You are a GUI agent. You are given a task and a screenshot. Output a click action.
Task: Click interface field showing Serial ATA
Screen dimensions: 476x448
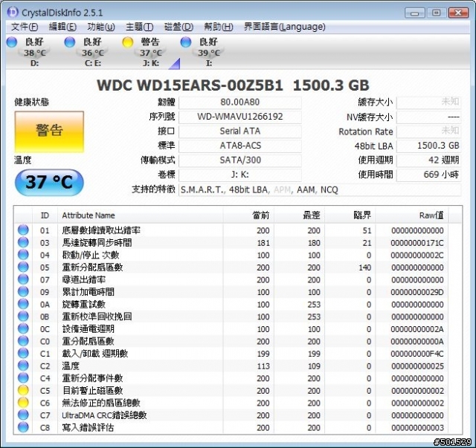pos(240,132)
